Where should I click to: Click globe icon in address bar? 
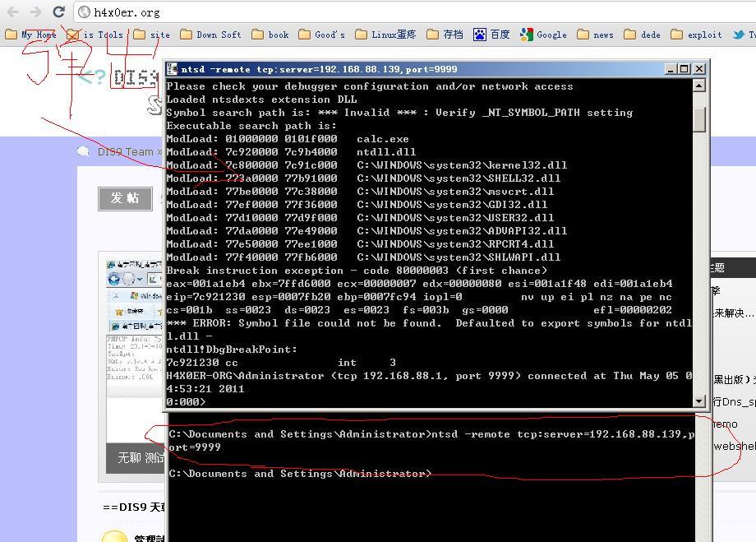85,12
